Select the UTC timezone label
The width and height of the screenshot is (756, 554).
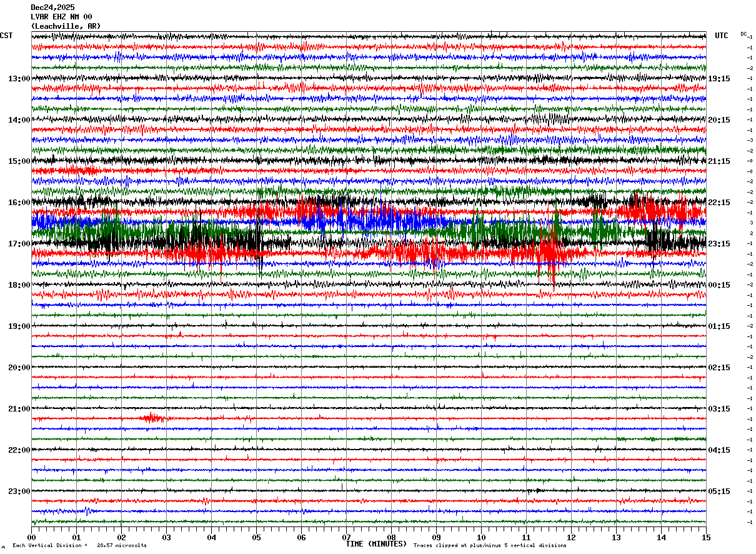pos(722,36)
